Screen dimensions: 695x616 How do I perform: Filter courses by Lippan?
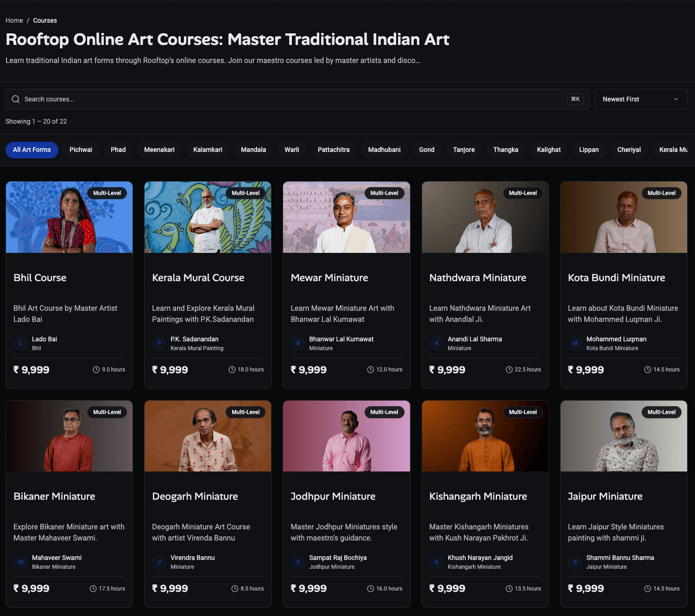point(589,150)
